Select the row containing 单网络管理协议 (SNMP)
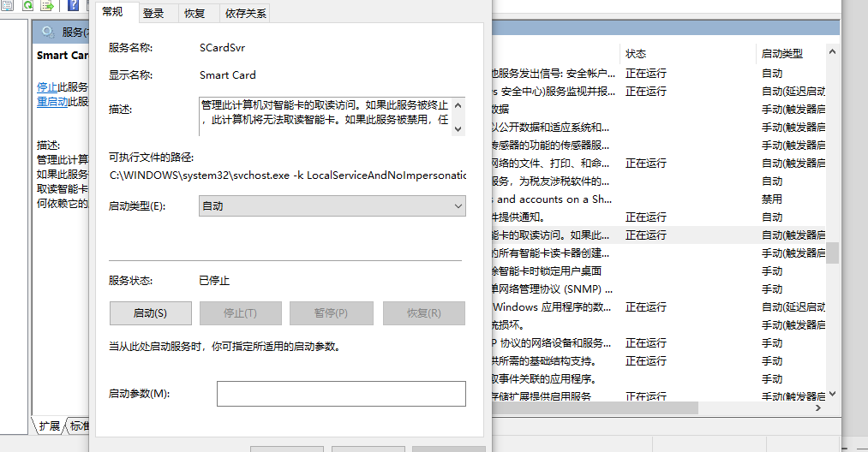 coord(659,288)
